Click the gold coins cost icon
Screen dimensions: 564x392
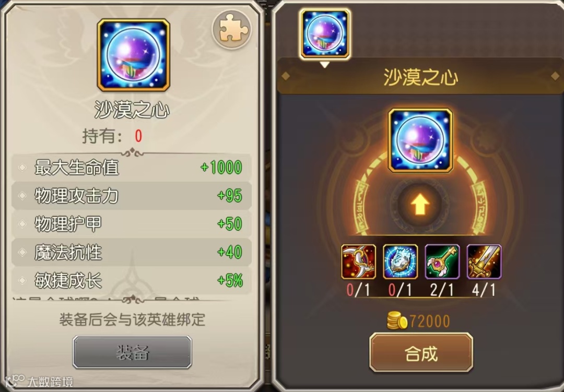pyautogui.click(x=397, y=321)
